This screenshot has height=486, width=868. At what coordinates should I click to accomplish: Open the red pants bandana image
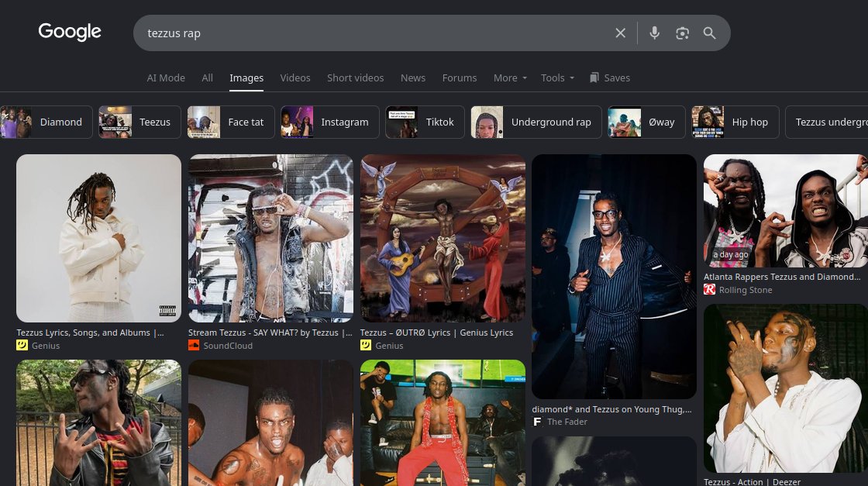tap(443, 423)
